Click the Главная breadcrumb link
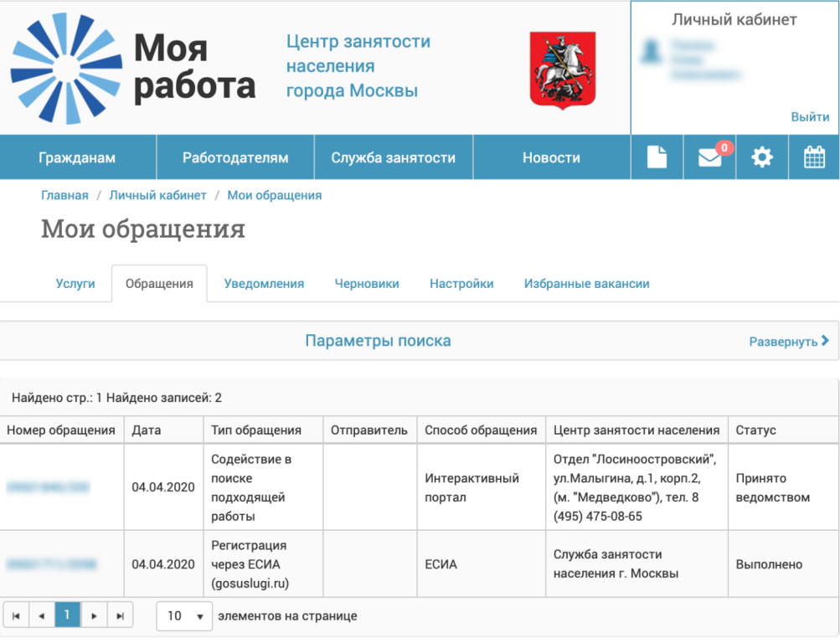The image size is (840, 643). pos(64,195)
